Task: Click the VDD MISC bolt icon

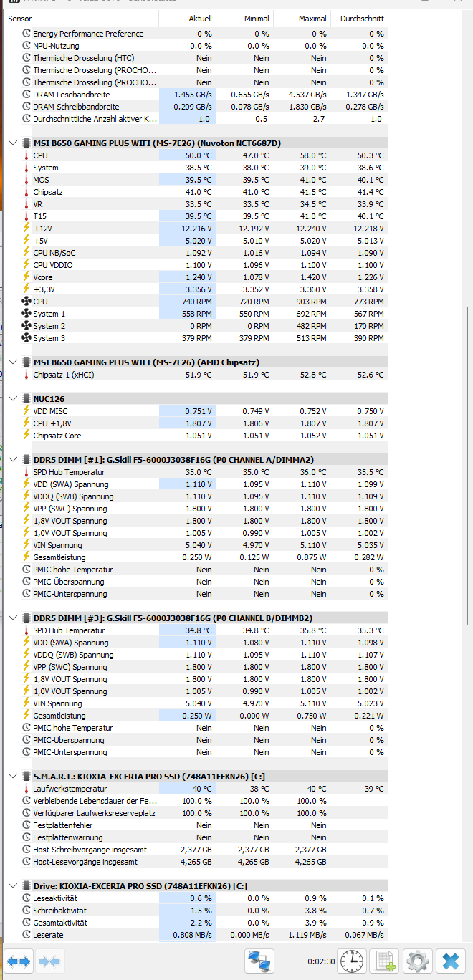Action: [x=27, y=411]
